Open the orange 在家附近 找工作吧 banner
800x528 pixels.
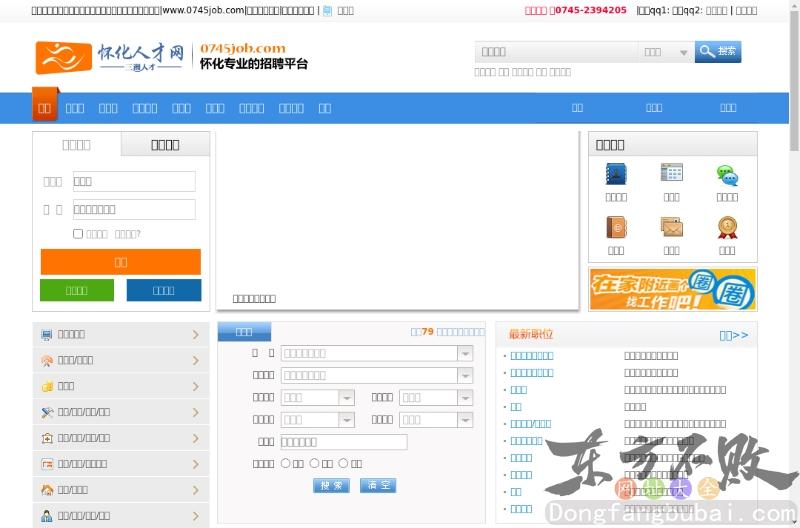click(x=672, y=289)
